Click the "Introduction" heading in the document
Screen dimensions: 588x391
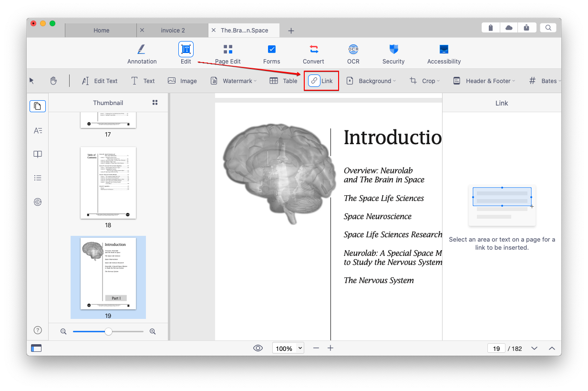point(392,137)
